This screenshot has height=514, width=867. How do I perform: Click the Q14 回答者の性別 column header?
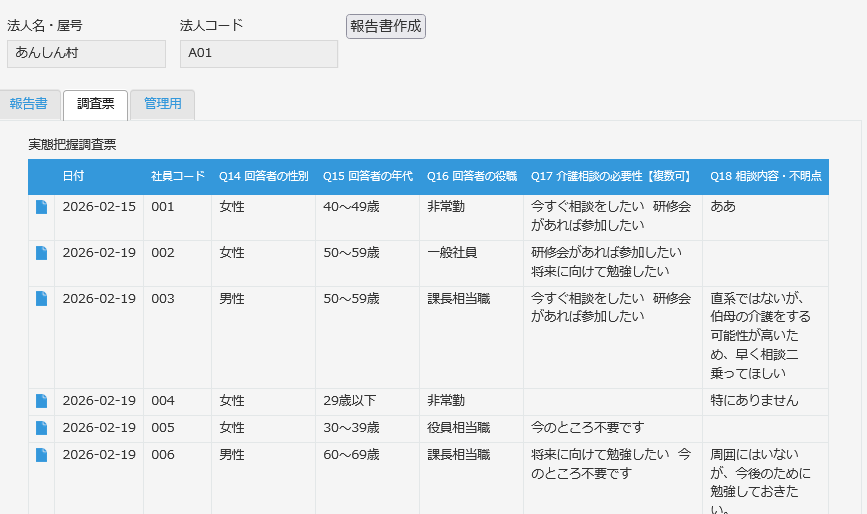coord(263,176)
